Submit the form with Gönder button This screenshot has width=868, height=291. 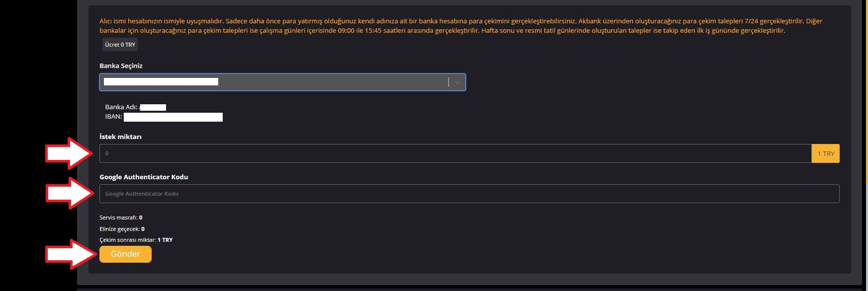pos(125,254)
